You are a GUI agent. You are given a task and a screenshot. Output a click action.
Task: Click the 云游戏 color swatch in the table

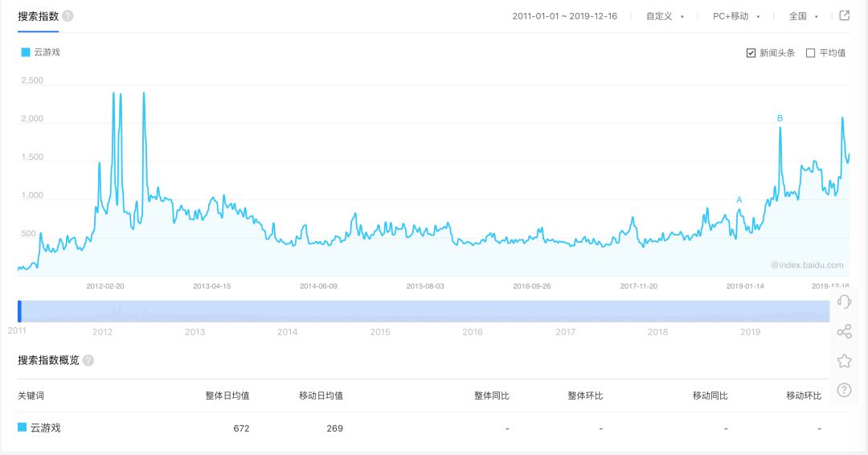click(x=23, y=428)
